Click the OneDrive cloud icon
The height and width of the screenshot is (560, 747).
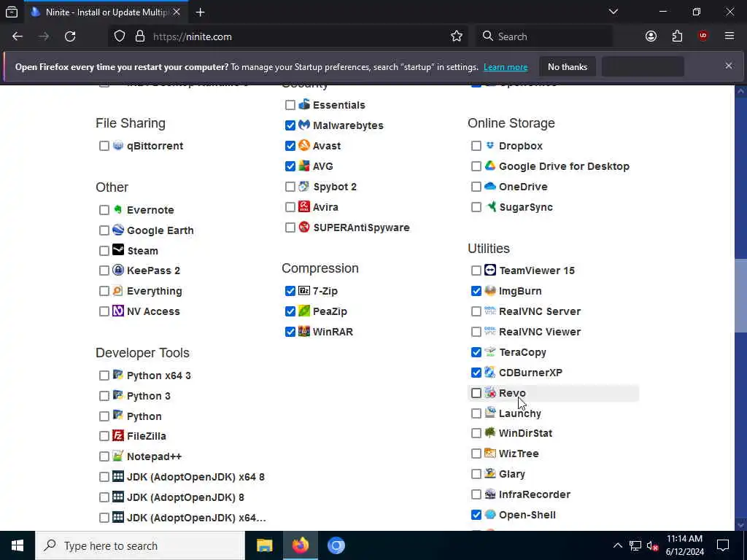pyautogui.click(x=489, y=186)
